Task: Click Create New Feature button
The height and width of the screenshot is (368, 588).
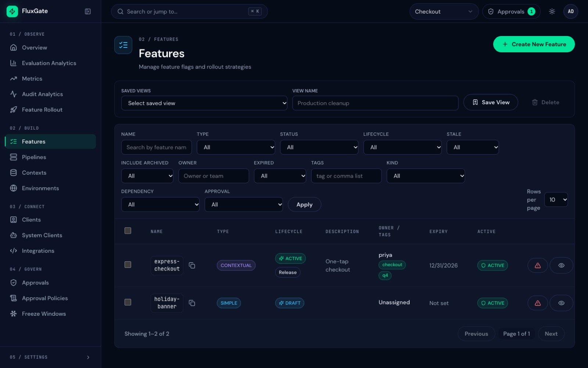Action: (534, 44)
